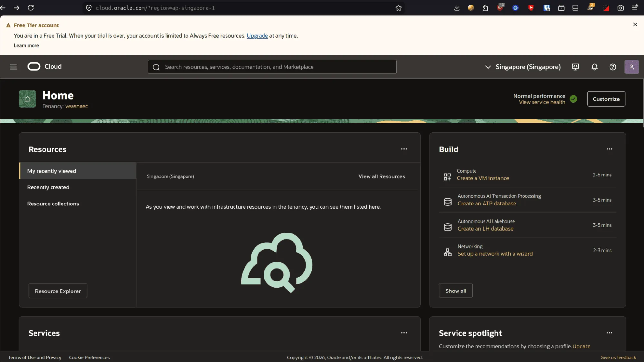Click the Compute VM instance icon
Screen dimensions: 644x362
(447, 176)
